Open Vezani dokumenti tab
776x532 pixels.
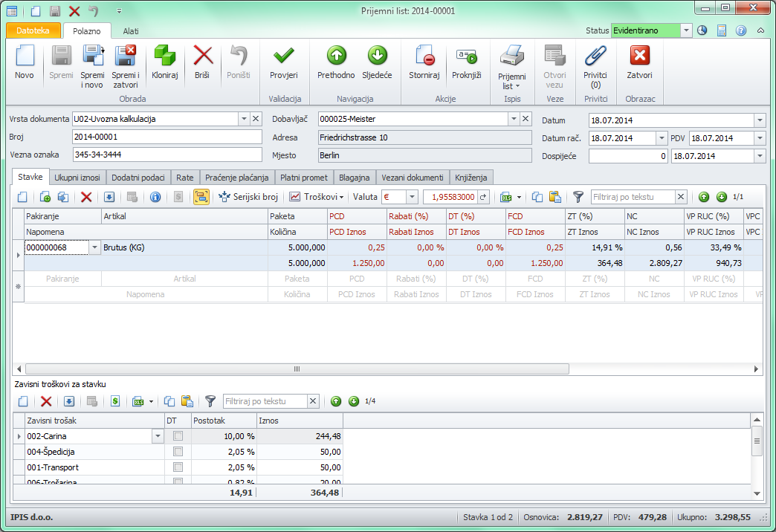click(x=413, y=178)
